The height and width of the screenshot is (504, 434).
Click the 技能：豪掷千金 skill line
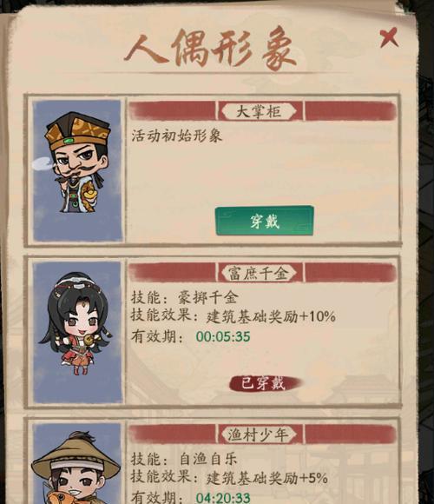[184, 298]
